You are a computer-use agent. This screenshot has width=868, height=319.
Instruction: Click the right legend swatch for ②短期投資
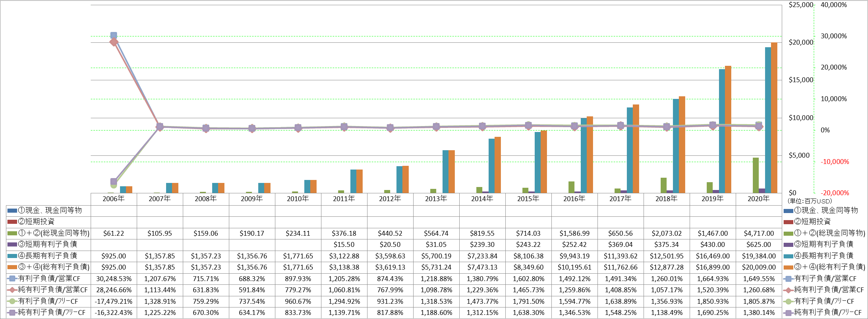788,222
